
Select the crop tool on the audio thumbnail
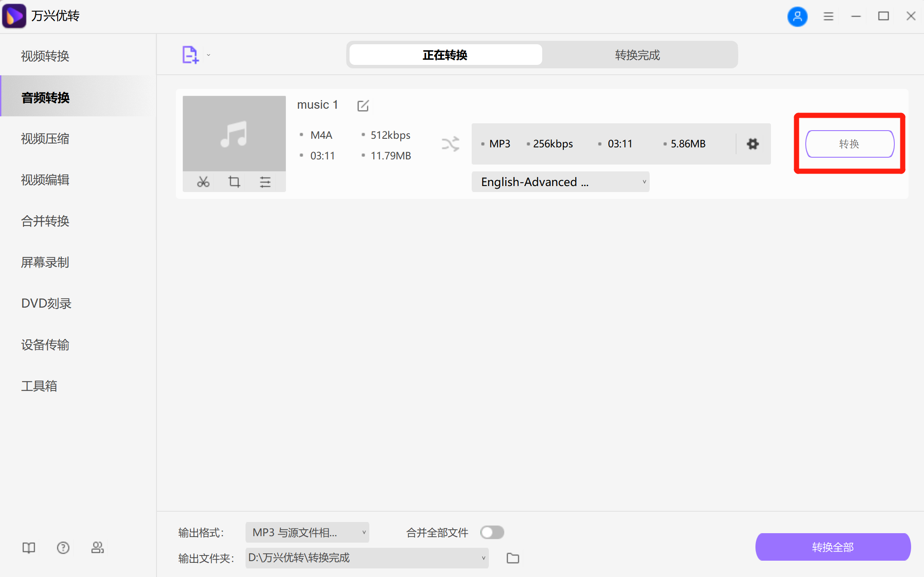point(234,181)
